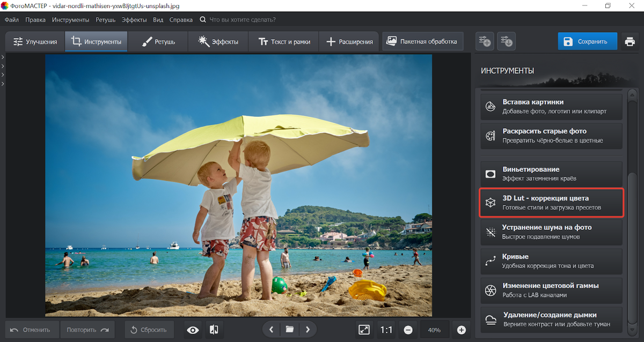Open the Кривые curves tool
The width and height of the screenshot is (644, 342).
point(551,261)
